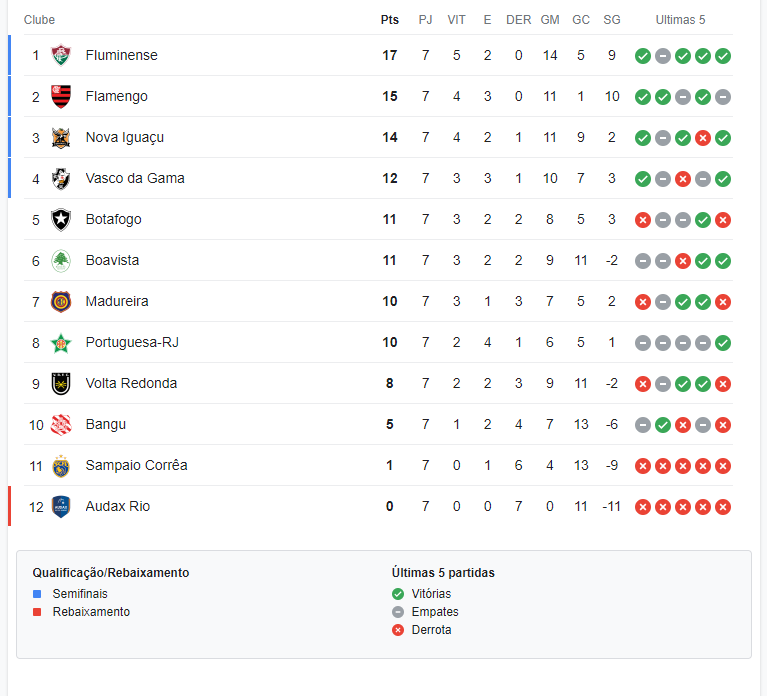Click the Madureira club crest
767x696 pixels.
click(x=61, y=302)
